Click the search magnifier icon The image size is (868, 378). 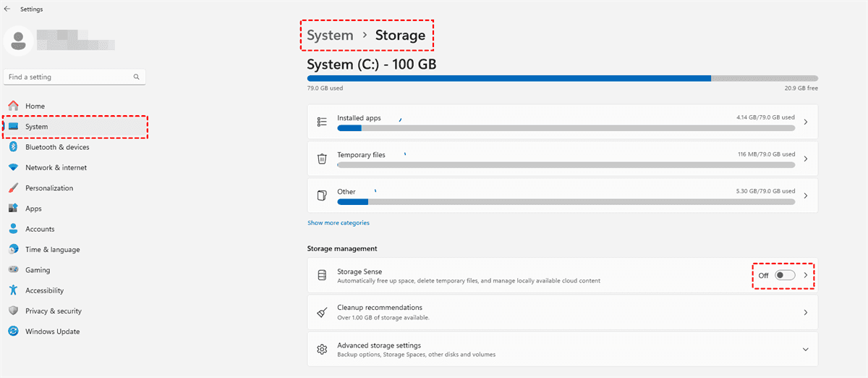pyautogui.click(x=136, y=77)
